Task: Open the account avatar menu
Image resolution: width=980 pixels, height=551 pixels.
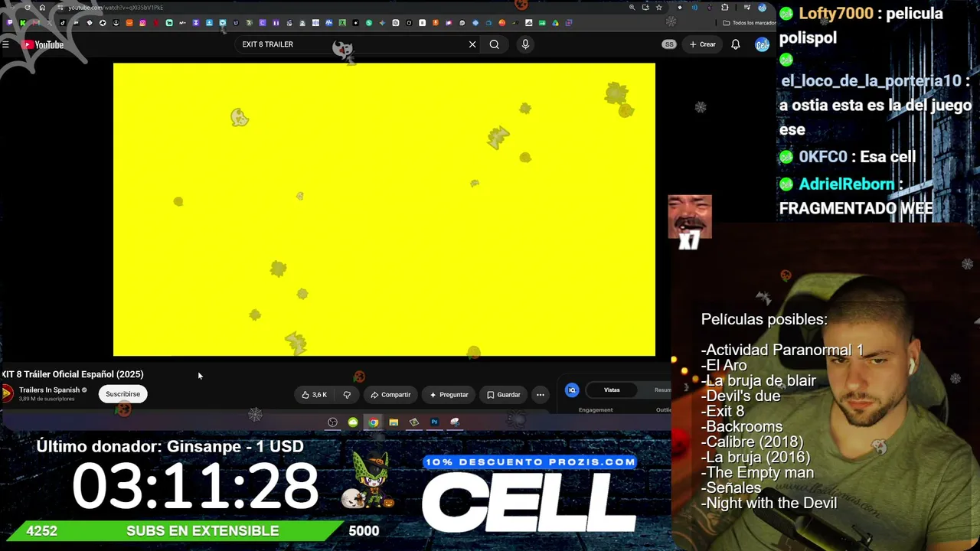Action: [x=761, y=44]
